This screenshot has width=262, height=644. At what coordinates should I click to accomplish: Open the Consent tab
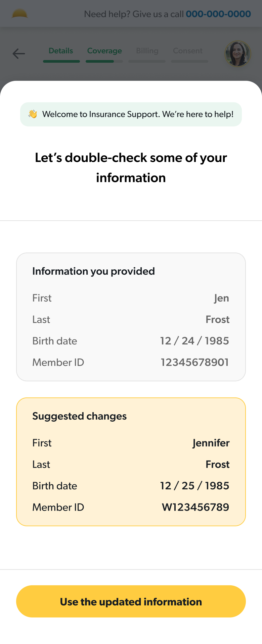click(x=187, y=51)
